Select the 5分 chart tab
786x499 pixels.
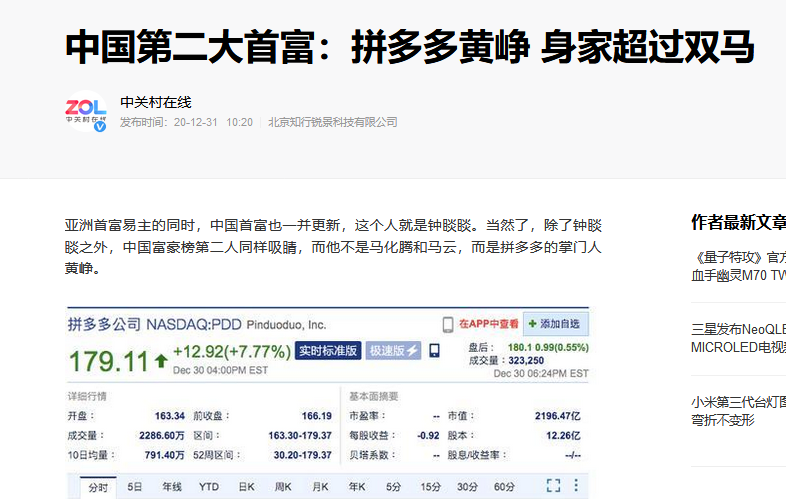pos(394,487)
